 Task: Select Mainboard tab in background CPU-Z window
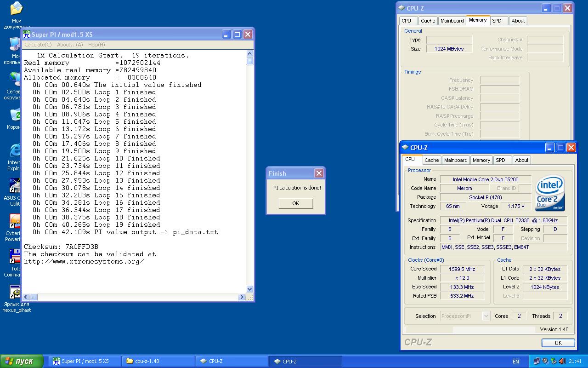pos(452,21)
